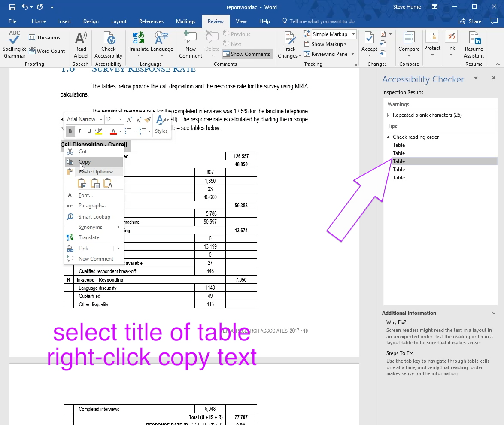Open the Reviewing Pane
Screen dimensions: 504x425
click(325, 54)
